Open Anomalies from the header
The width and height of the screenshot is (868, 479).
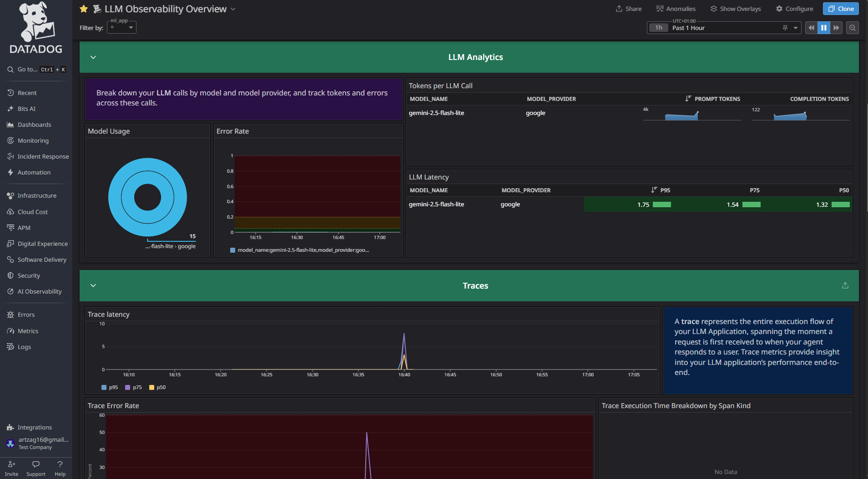pyautogui.click(x=676, y=9)
